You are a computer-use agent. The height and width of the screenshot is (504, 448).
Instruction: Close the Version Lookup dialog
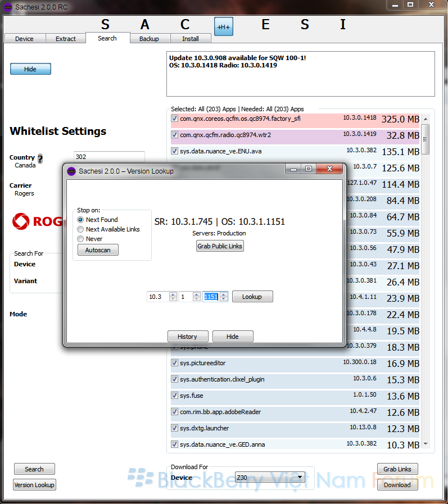[329, 169]
